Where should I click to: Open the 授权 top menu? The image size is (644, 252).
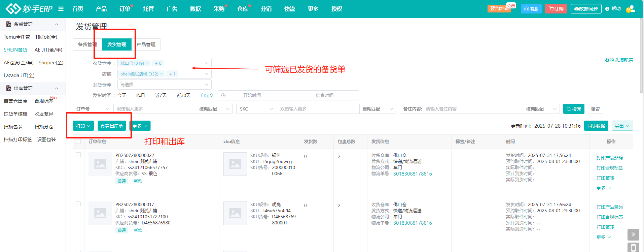337,9
